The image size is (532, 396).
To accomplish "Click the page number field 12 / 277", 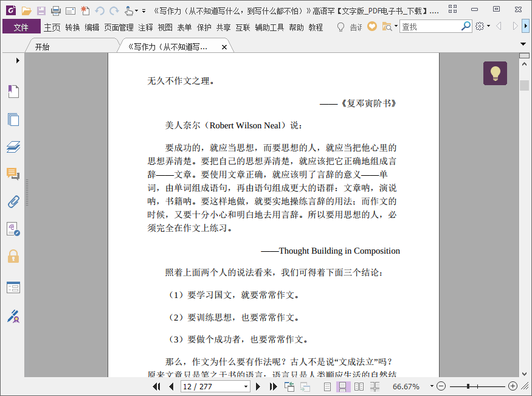I will pyautogui.click(x=212, y=386).
